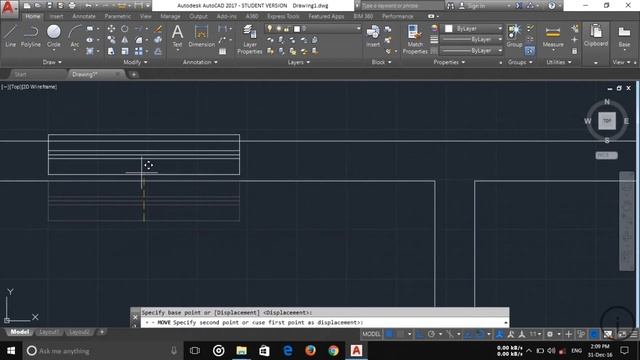Select the Text annotation tool

pyautogui.click(x=177, y=36)
